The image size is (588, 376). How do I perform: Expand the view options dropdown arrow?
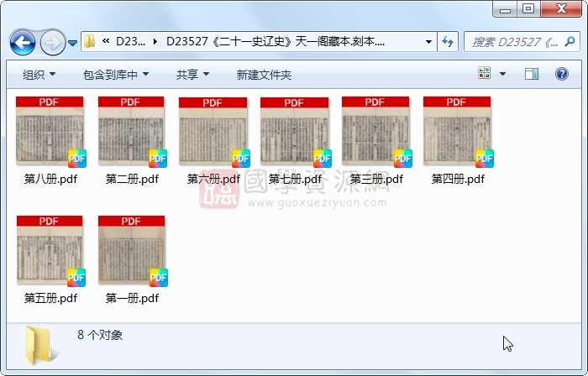tap(503, 75)
